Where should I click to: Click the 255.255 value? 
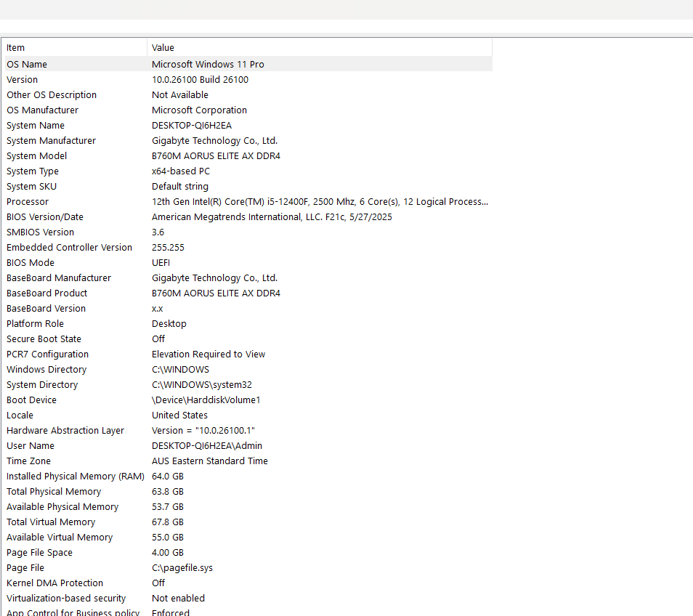(x=168, y=247)
